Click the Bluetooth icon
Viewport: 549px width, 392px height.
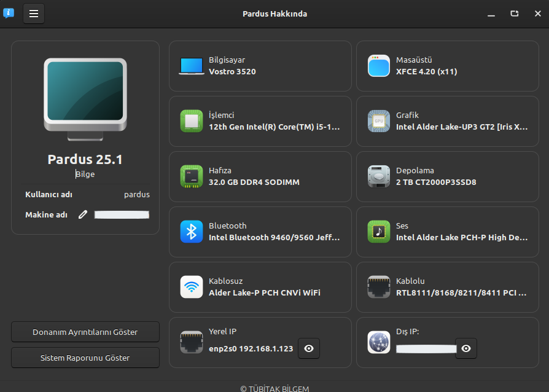click(x=192, y=232)
